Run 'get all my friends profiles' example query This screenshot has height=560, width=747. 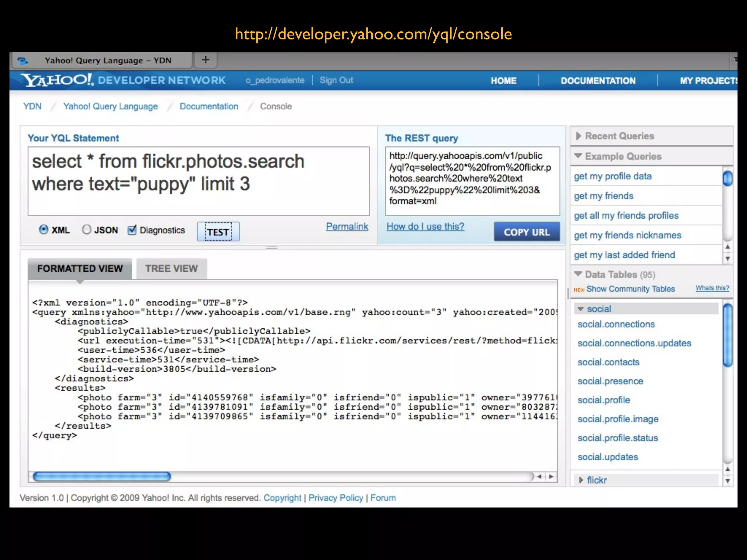tap(626, 216)
